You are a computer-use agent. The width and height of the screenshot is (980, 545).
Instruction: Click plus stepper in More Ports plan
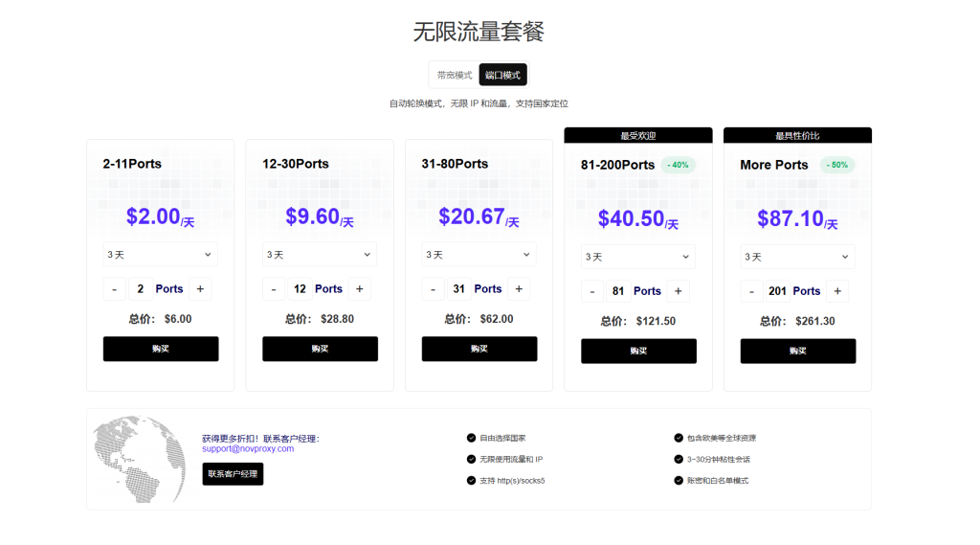click(837, 291)
